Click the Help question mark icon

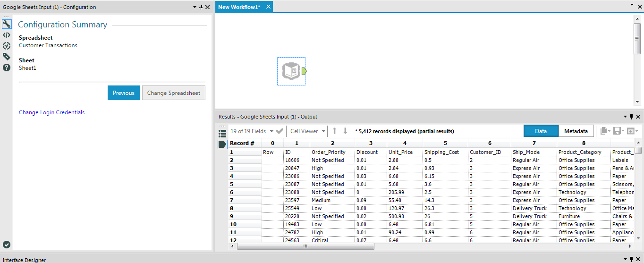7,68
